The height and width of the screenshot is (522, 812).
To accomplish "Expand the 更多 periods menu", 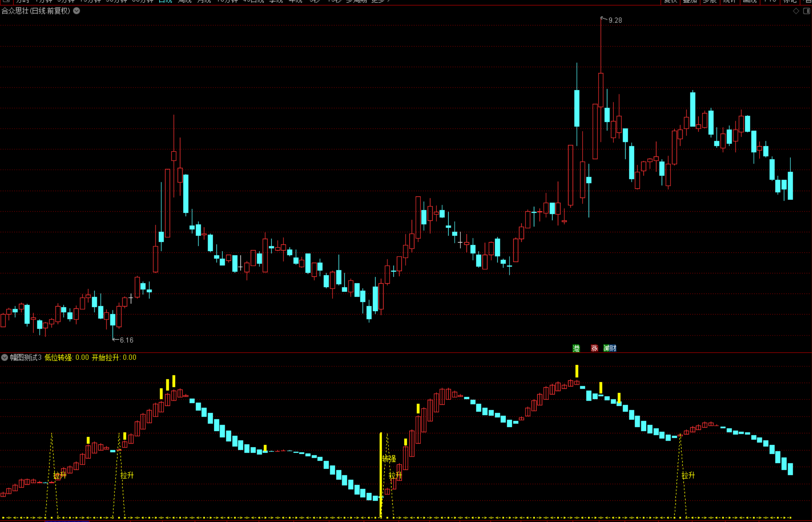I will pos(380,1).
